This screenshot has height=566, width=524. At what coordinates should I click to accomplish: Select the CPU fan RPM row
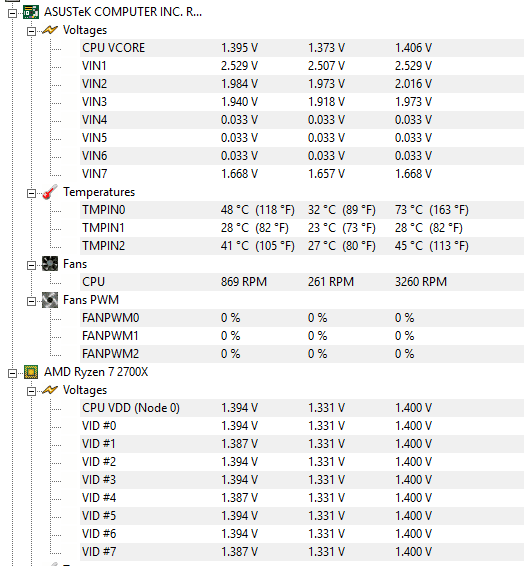coord(302,282)
